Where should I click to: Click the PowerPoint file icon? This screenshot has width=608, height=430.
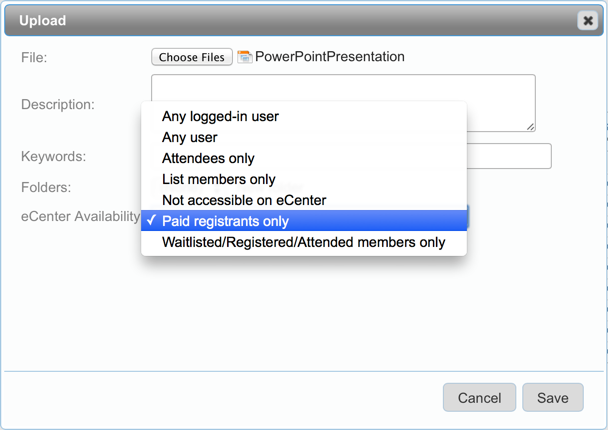(x=244, y=57)
